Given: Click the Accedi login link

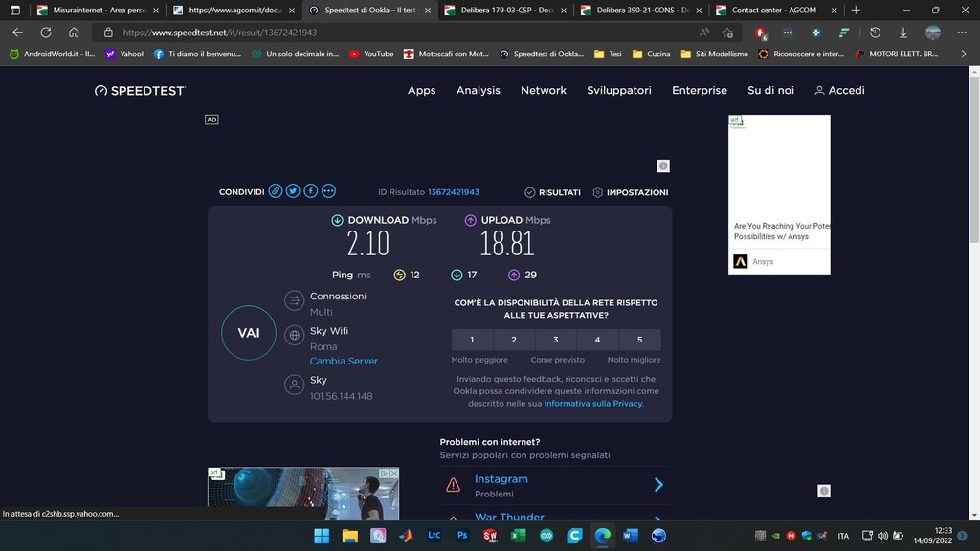Looking at the screenshot, I should [839, 91].
